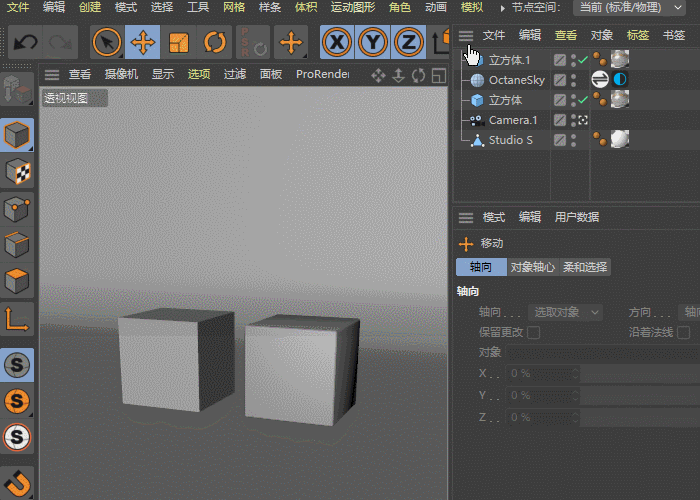
Task: Toggle viewport maximize icon
Action: click(x=439, y=75)
